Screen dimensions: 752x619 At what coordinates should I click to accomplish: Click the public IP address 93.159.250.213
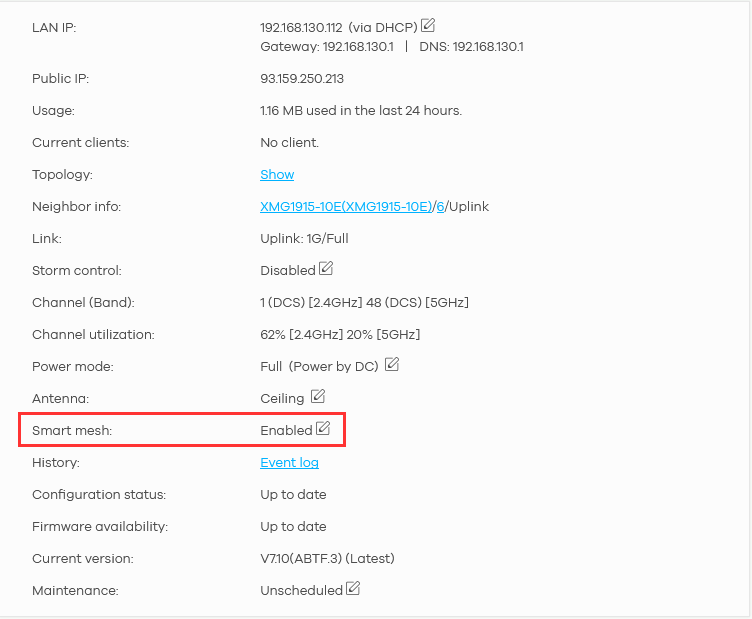pos(302,79)
